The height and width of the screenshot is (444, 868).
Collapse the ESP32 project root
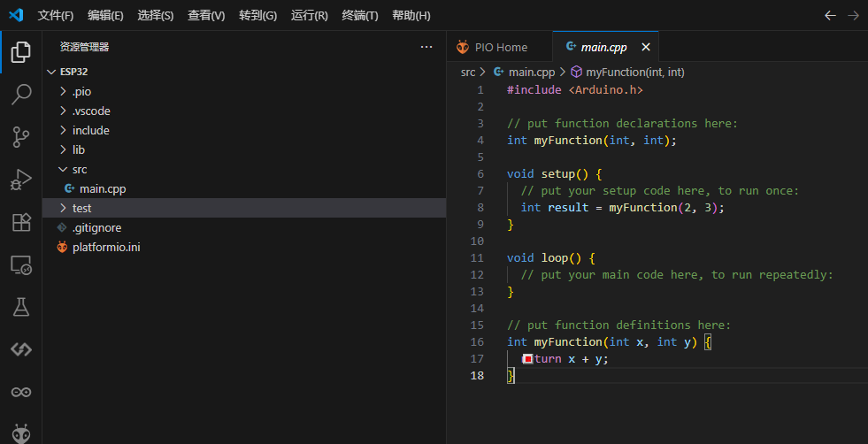(x=73, y=72)
